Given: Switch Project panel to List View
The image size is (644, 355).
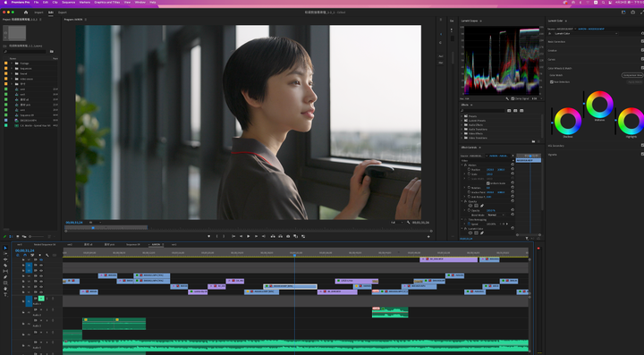Looking at the screenshot, I should [x=11, y=236].
